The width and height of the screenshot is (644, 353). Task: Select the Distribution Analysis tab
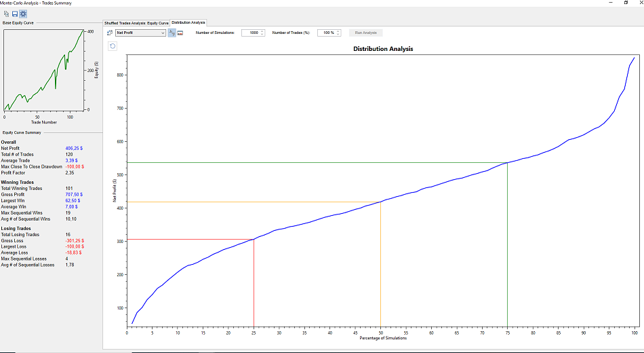point(188,22)
